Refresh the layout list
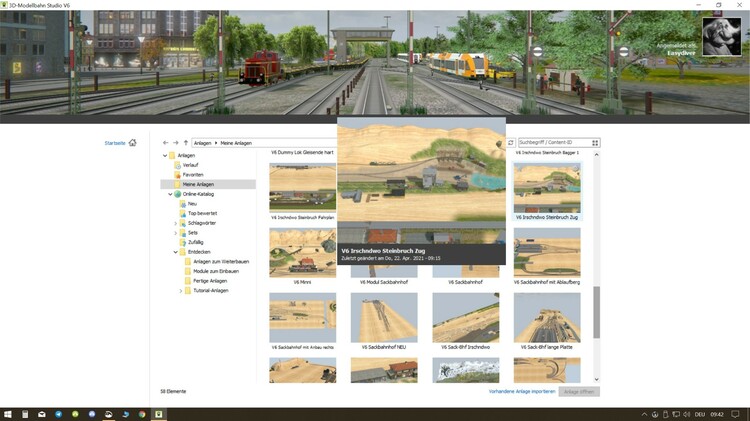Image resolution: width=750 pixels, height=421 pixels. click(510, 143)
